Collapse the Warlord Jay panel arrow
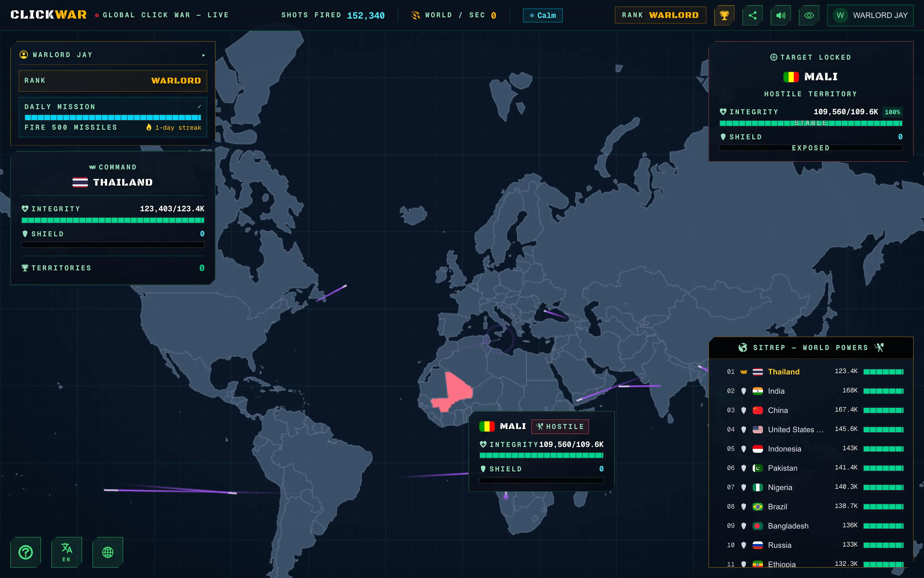Screen dimensions: 924x578 point(203,55)
